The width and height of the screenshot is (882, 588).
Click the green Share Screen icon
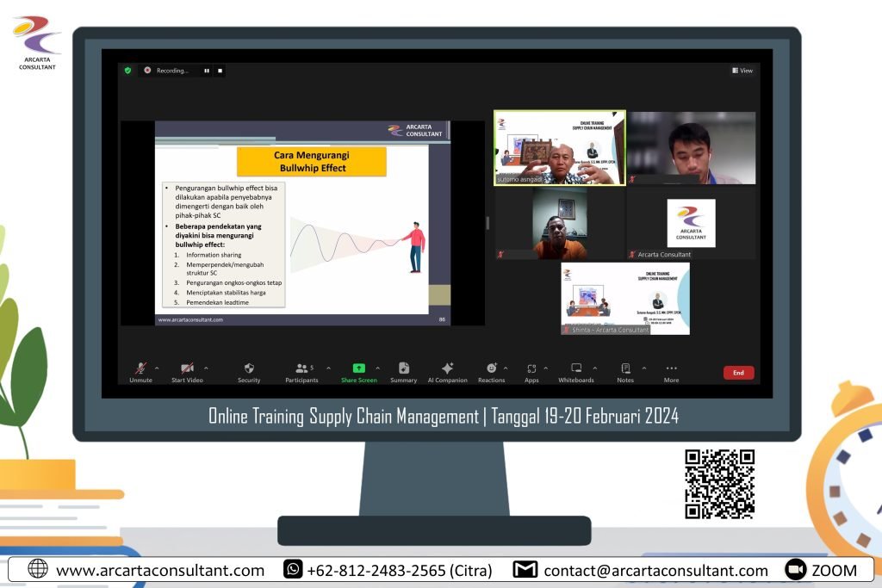(358, 368)
